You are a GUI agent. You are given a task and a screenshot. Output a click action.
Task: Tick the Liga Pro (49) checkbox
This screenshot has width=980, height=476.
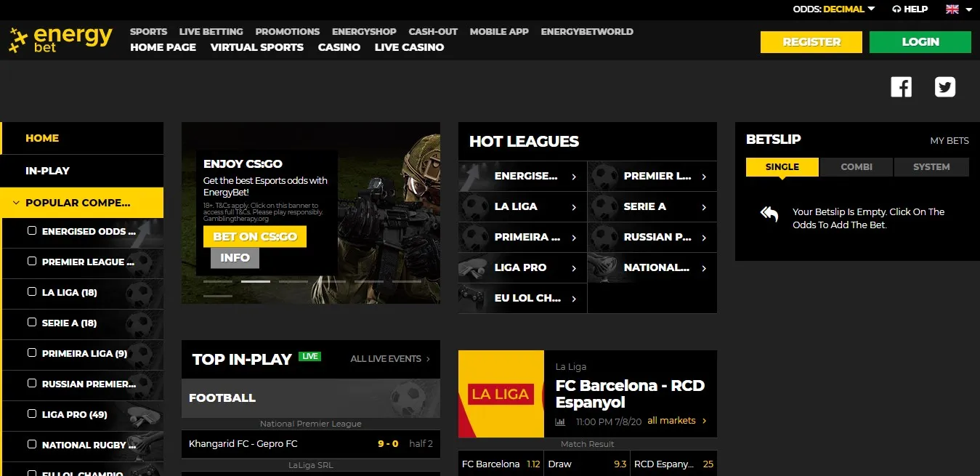(x=32, y=414)
